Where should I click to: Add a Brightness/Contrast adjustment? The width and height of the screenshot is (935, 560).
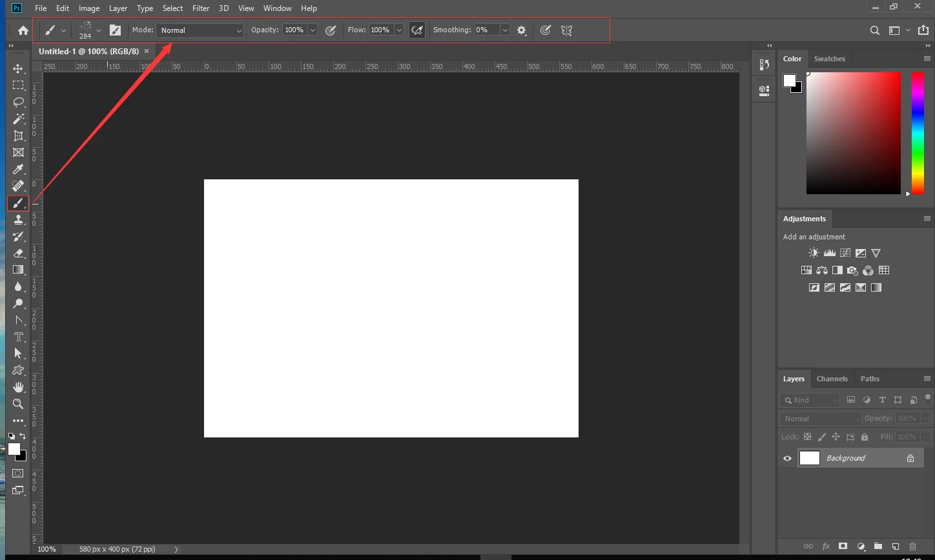[x=814, y=253]
